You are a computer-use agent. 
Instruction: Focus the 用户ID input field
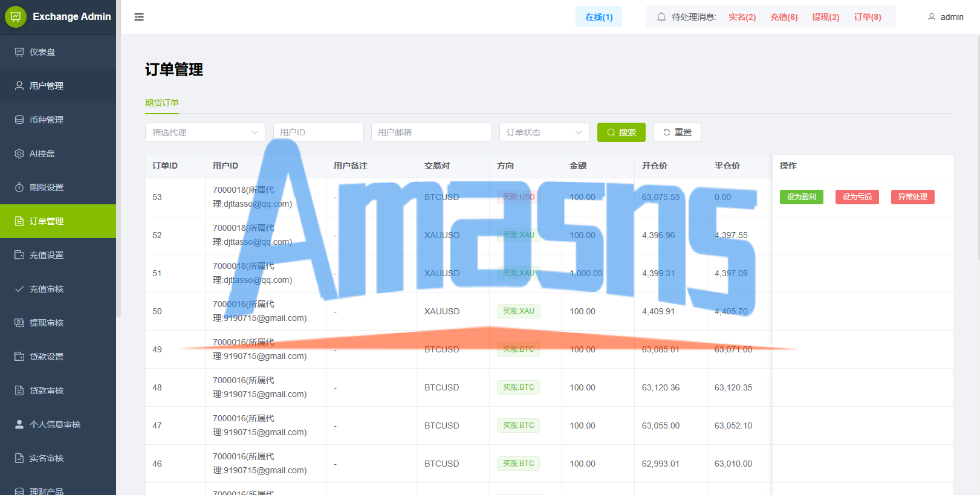[319, 132]
